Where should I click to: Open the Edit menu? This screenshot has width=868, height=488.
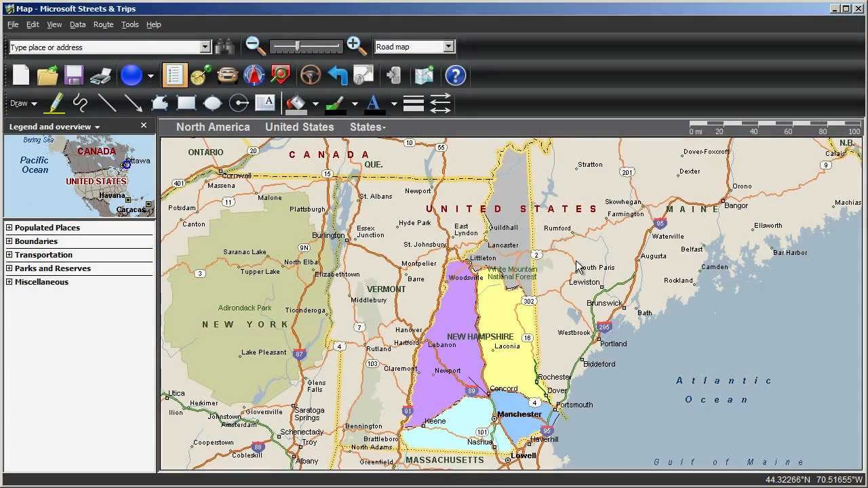tap(33, 24)
